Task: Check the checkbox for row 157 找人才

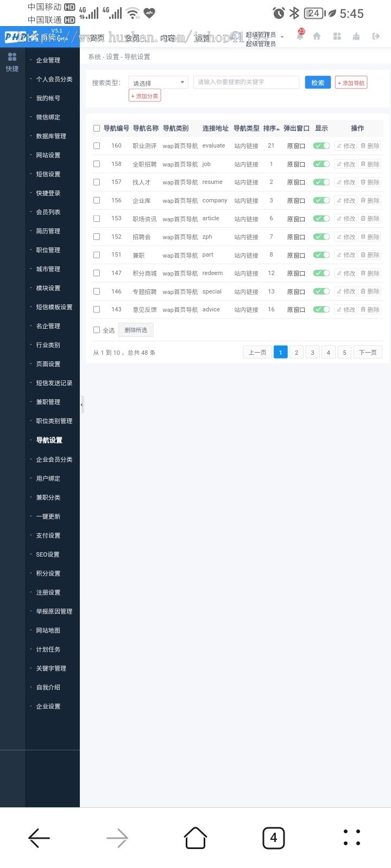Action: coord(97,182)
